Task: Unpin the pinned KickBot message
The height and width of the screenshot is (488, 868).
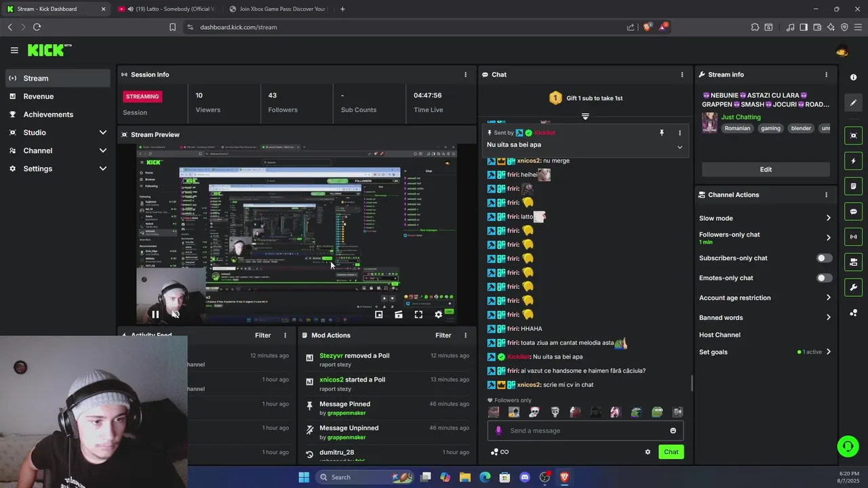Action: coord(662,133)
